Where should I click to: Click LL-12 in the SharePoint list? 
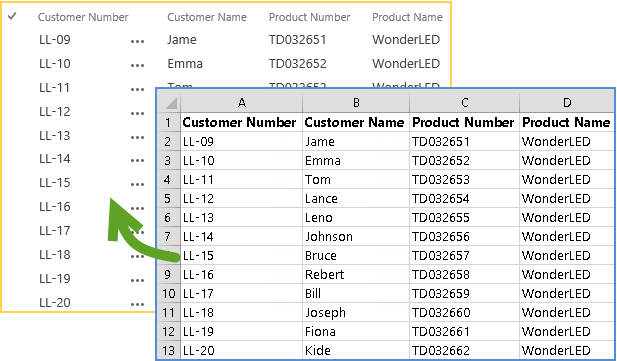(55, 111)
